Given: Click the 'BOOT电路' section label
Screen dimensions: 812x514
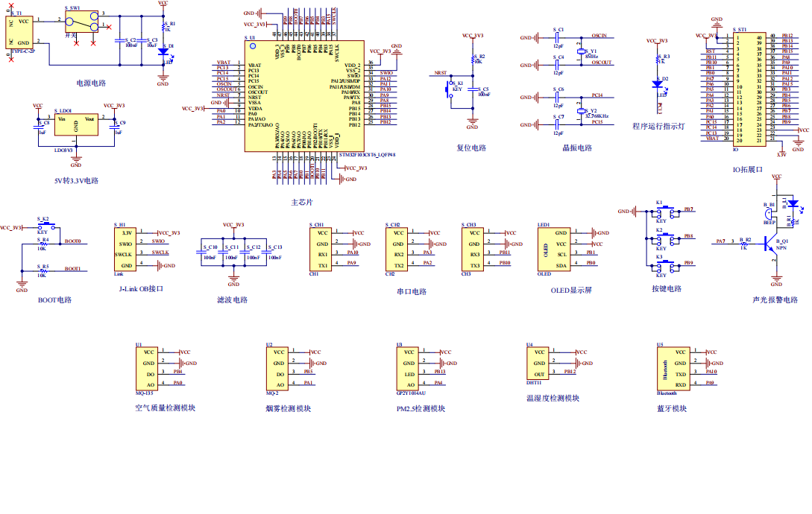Looking at the screenshot, I should [55, 300].
